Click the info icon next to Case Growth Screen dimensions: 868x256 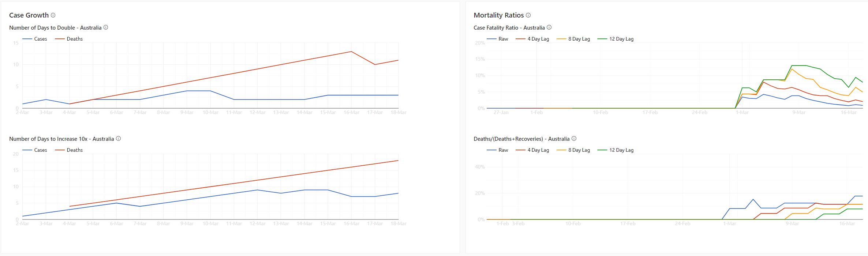53,15
